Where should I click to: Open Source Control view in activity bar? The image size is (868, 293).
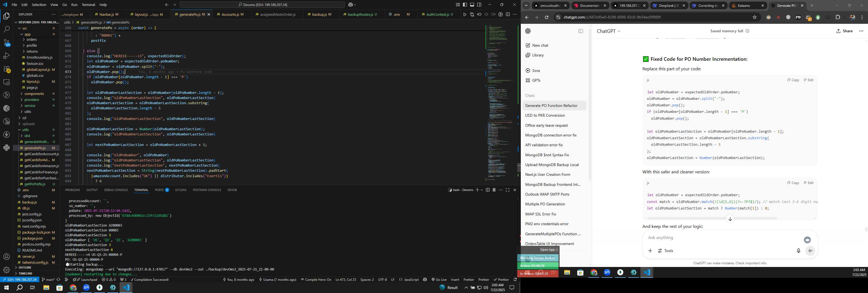coord(7,43)
